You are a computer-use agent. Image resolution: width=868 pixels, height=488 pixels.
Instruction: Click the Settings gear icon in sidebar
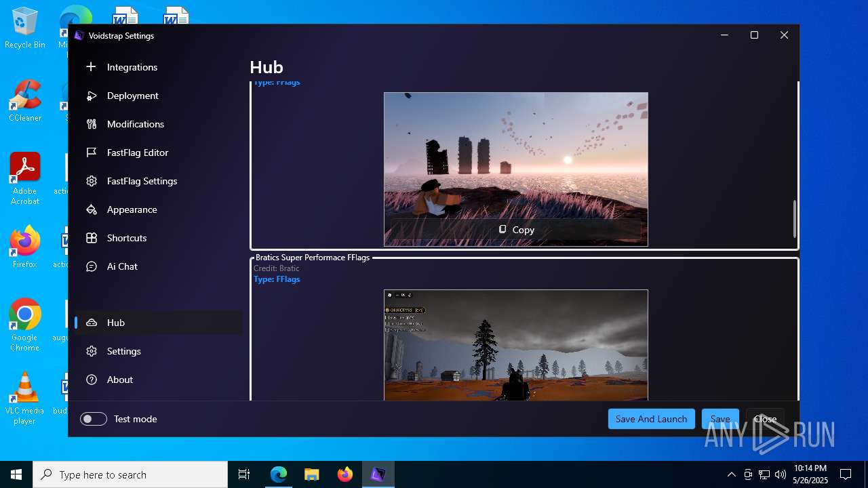(92, 351)
